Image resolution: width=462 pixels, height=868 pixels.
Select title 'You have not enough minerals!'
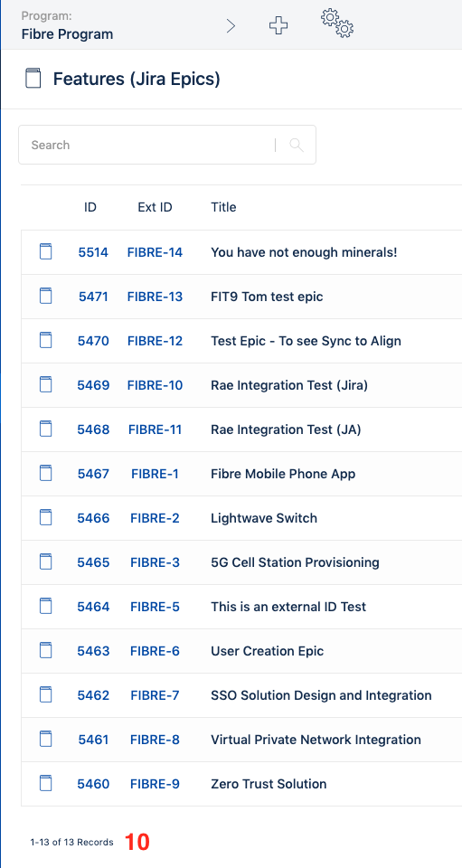pyautogui.click(x=304, y=252)
